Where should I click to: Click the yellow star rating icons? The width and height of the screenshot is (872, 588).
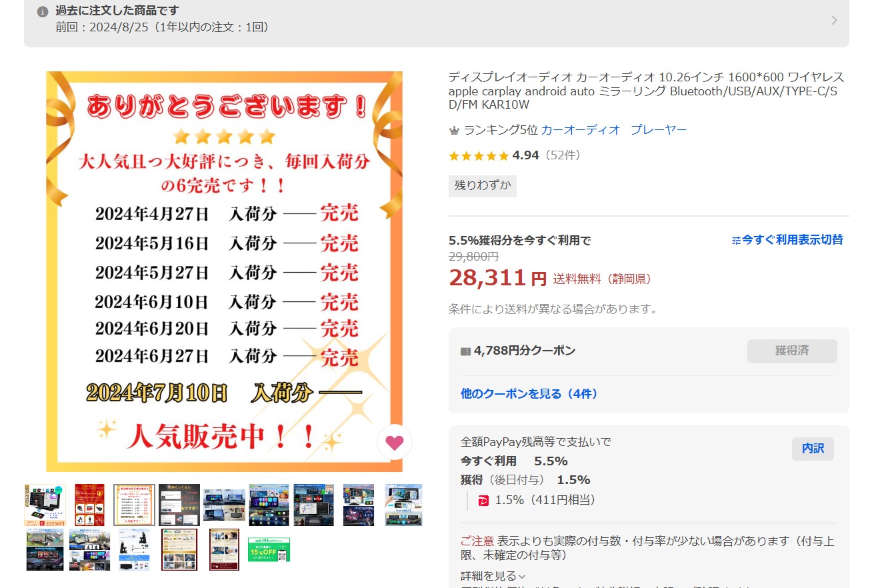pos(479,156)
